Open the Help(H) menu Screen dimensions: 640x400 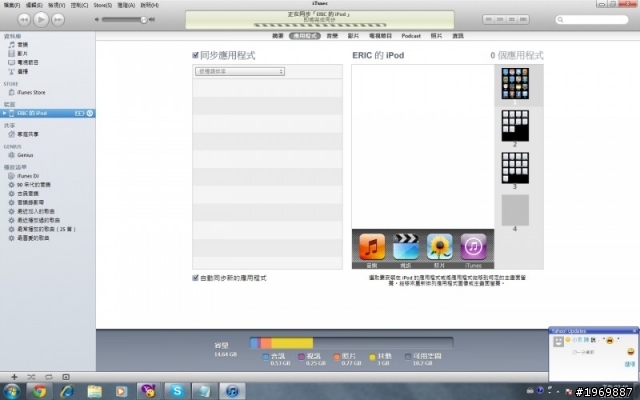[149, 5]
